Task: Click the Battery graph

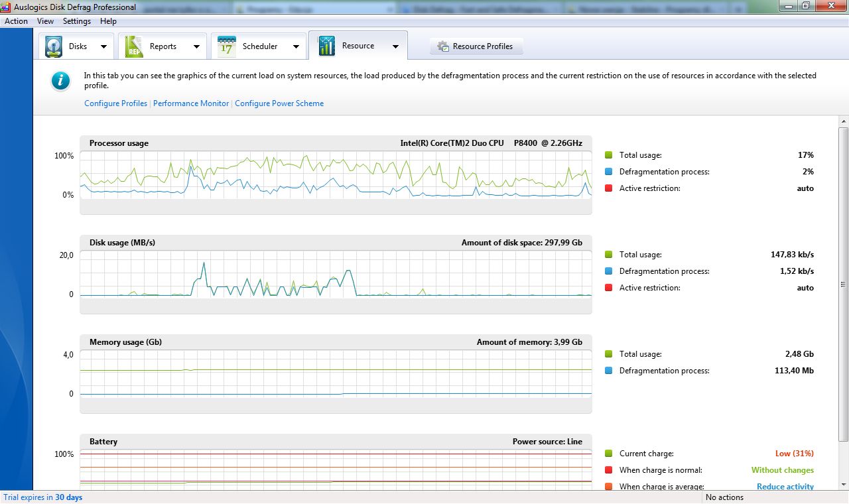Action: pos(336,470)
